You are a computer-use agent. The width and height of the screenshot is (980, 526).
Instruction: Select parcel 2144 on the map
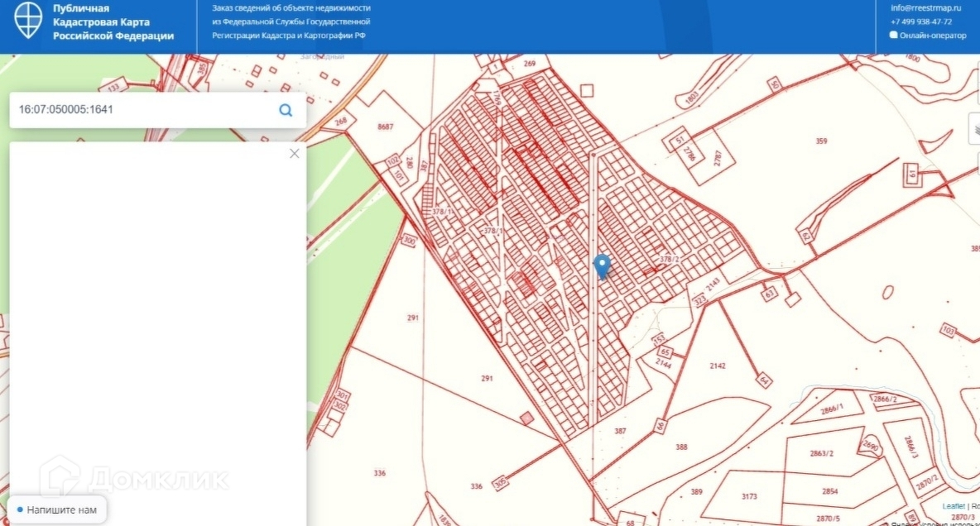tap(663, 363)
